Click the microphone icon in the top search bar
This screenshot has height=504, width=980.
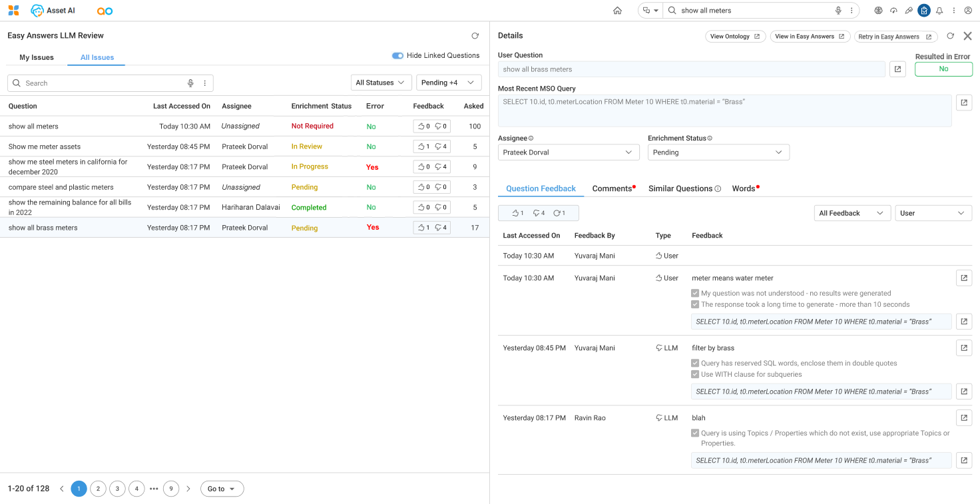(x=838, y=11)
